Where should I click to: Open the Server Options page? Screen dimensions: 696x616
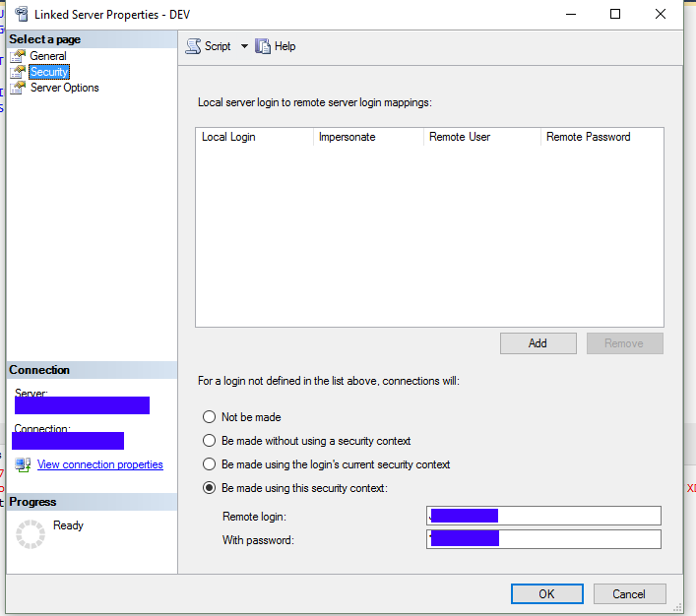point(64,88)
